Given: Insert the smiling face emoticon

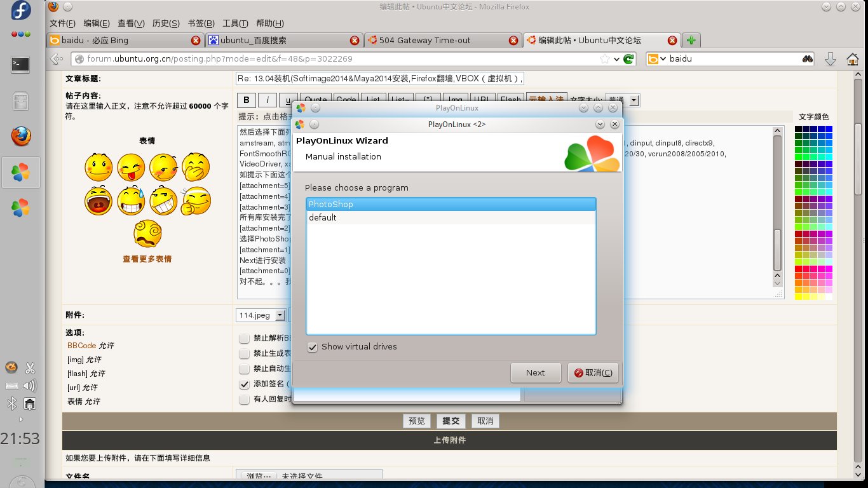Looking at the screenshot, I should tap(98, 167).
